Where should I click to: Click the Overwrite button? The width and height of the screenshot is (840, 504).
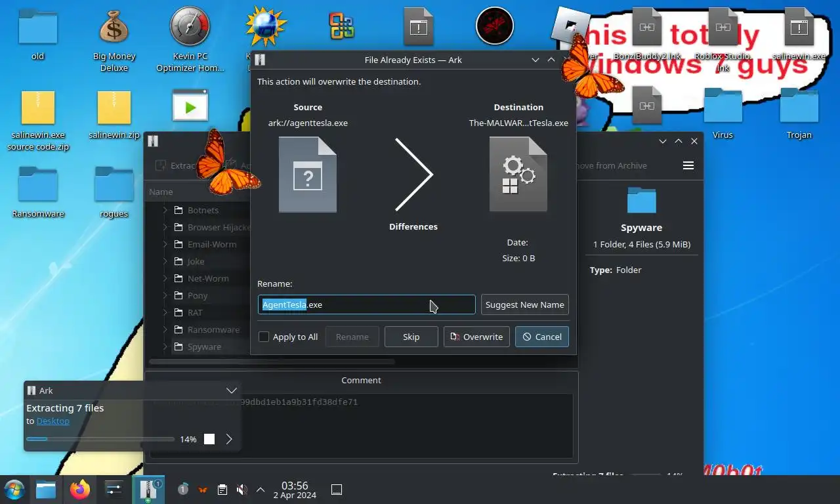(476, 337)
